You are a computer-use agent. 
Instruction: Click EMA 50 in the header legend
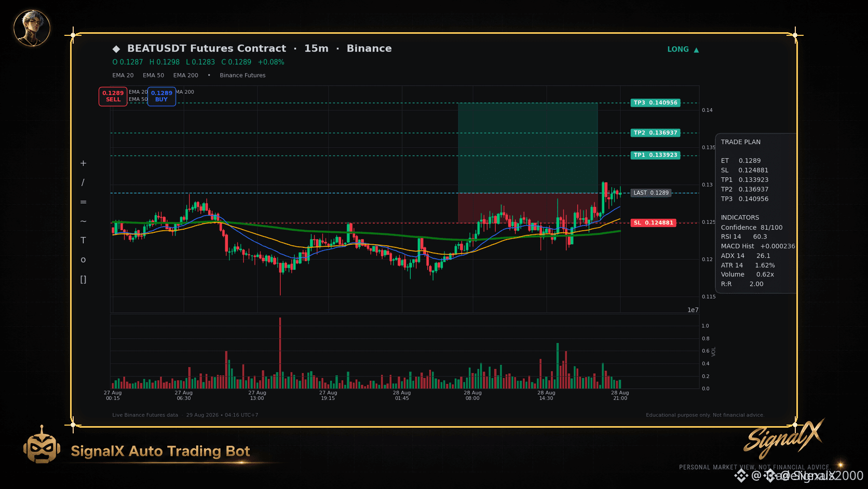tap(154, 75)
